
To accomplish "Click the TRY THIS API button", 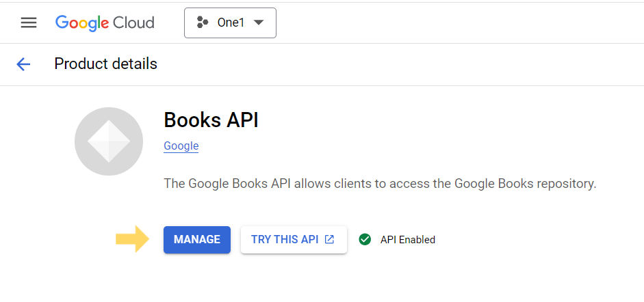I will click(x=294, y=240).
